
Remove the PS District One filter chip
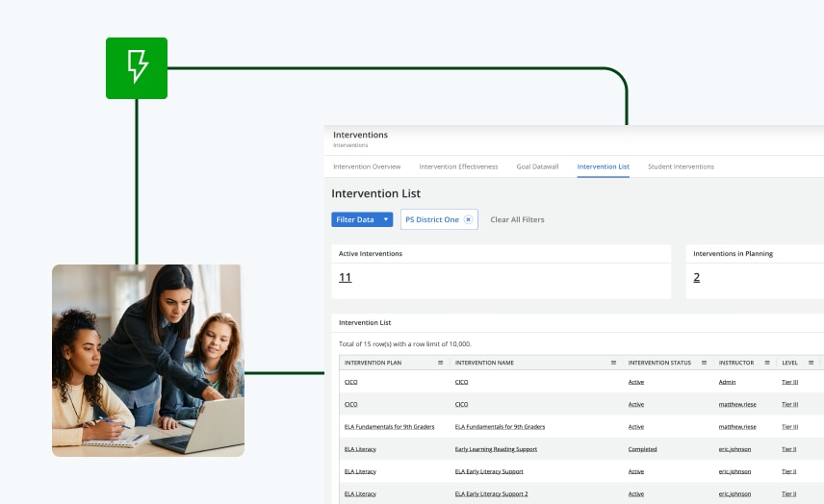[x=468, y=219]
